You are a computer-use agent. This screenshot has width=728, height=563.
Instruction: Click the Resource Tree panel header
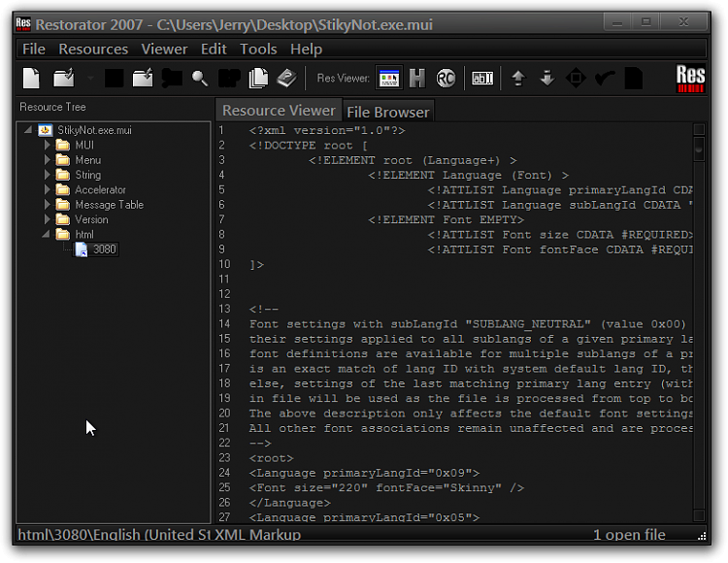tap(52, 107)
